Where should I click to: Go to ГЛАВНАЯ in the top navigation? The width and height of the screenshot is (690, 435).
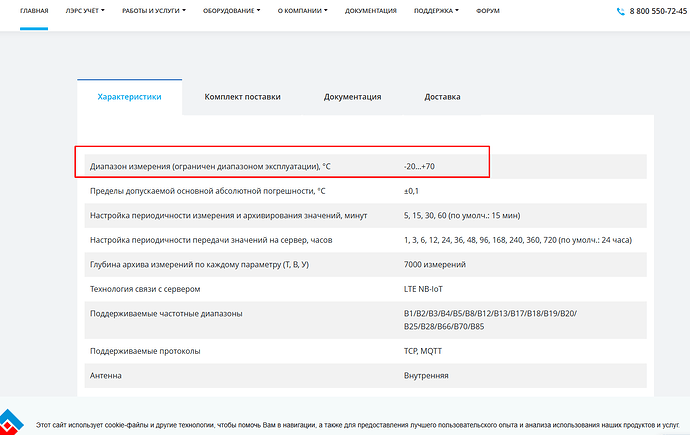click(x=34, y=11)
